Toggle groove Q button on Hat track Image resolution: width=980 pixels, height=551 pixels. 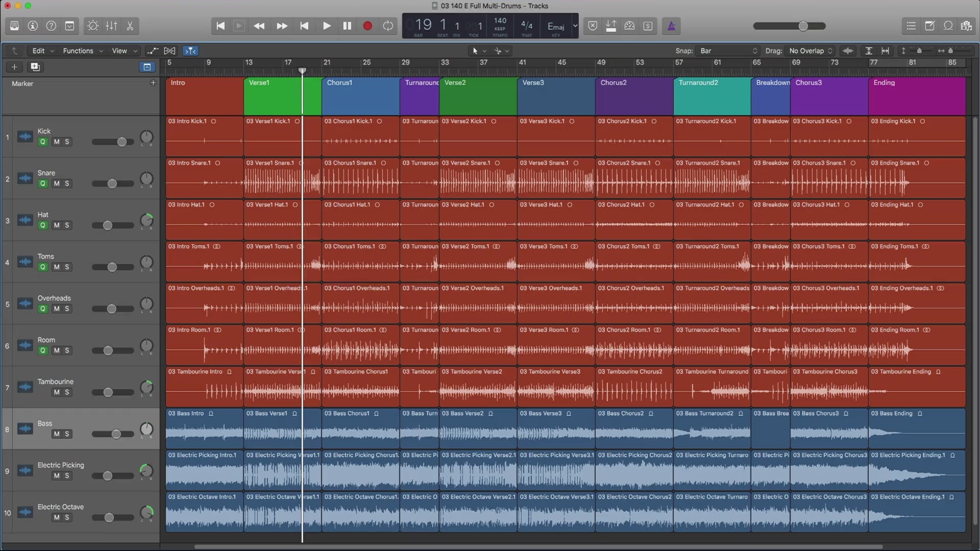[43, 226]
